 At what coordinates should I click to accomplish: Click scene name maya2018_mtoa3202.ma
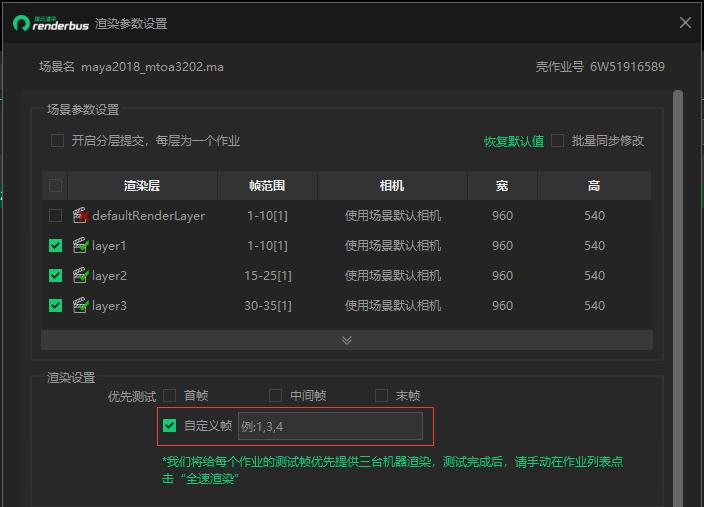tap(152, 67)
